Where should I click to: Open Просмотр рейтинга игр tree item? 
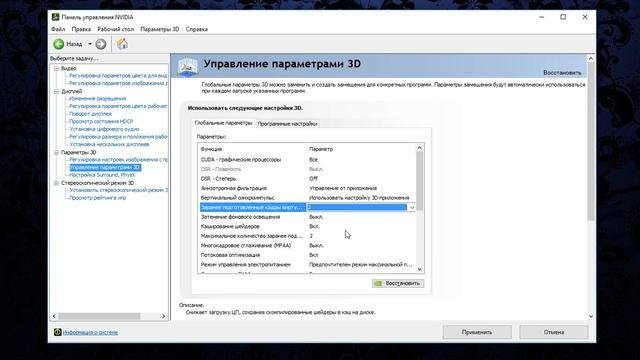tap(98, 198)
